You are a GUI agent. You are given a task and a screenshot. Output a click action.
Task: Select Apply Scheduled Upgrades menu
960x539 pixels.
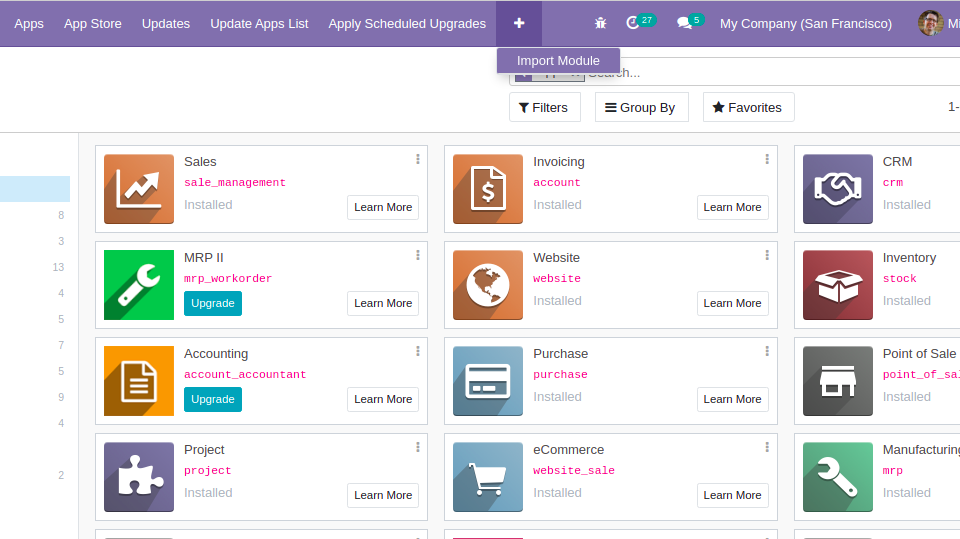click(407, 23)
